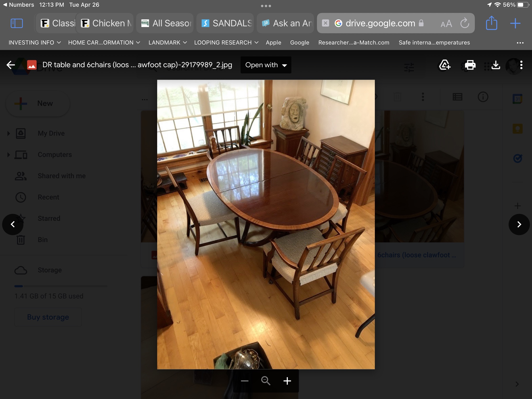Reload the page with refresh icon
Image resolution: width=532 pixels, height=399 pixels.
coord(464,23)
